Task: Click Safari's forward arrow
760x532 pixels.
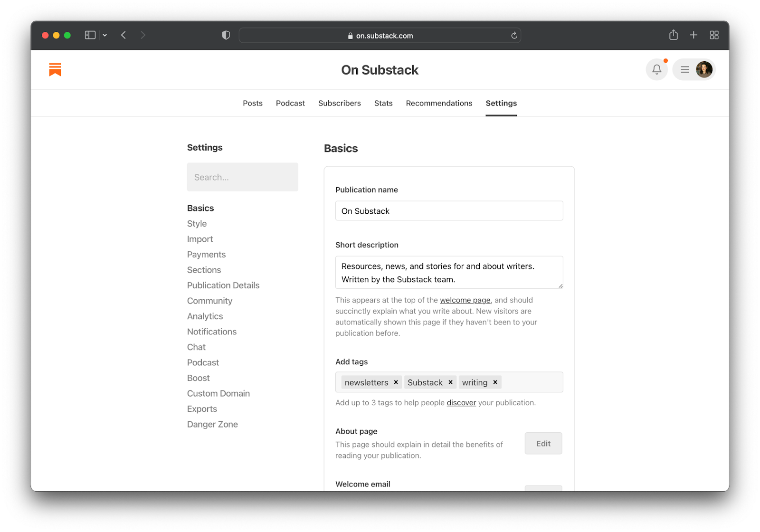Action: click(x=142, y=35)
